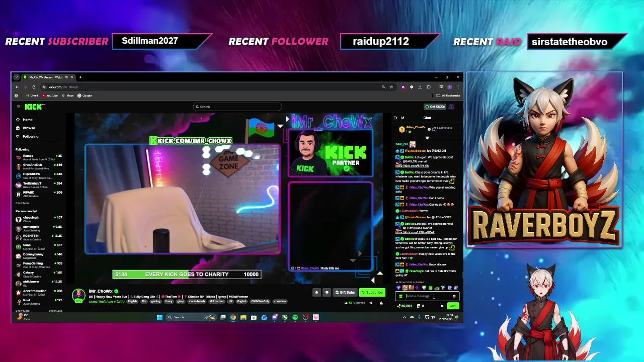Open AcezProduction recommended channel
The height and width of the screenshot is (362, 644).
[39, 293]
